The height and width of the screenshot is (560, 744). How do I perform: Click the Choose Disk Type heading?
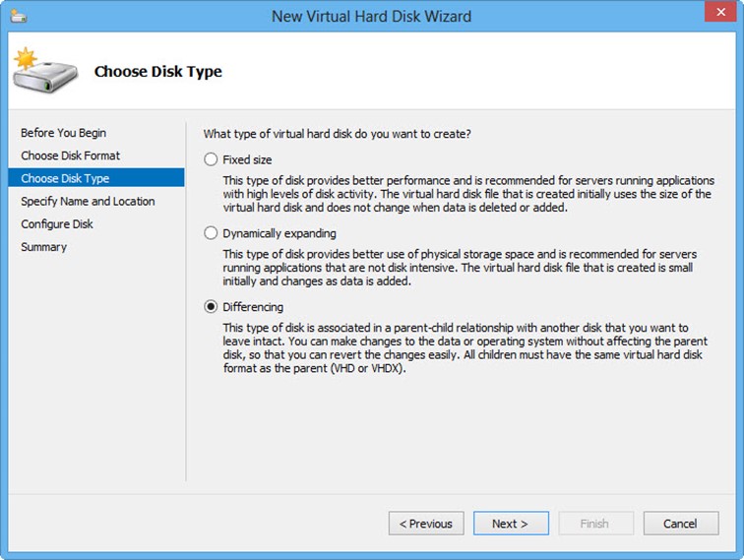coord(158,72)
